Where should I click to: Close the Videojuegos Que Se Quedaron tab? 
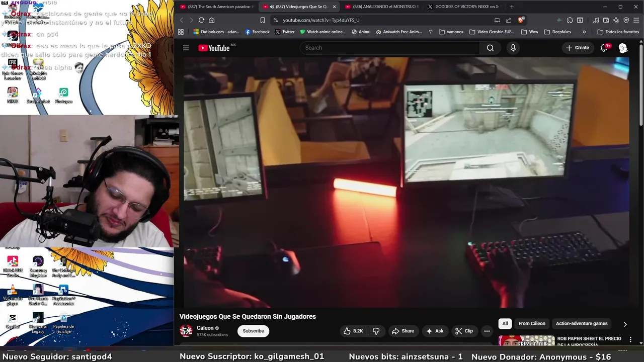tap(334, 7)
